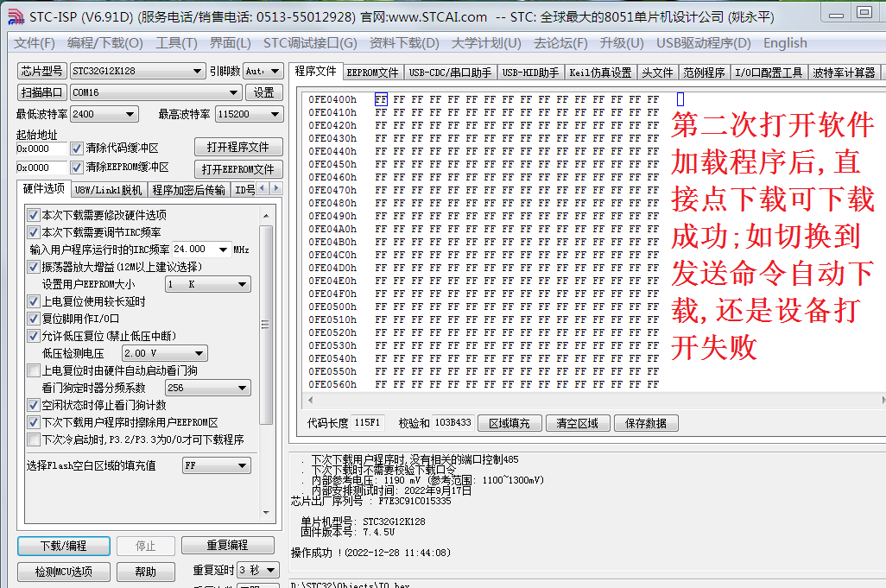Open the 文件(F) menu
This screenshot has height=588, width=886.
point(34,43)
